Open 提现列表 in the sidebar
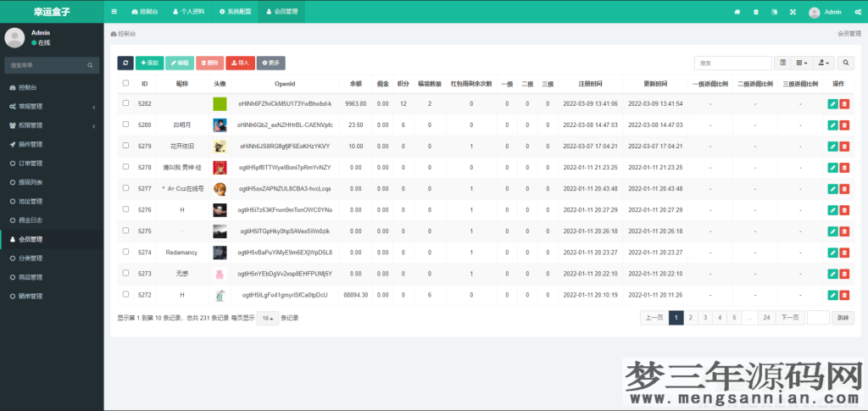Image resolution: width=868 pixels, height=411 pixels. [x=52, y=182]
